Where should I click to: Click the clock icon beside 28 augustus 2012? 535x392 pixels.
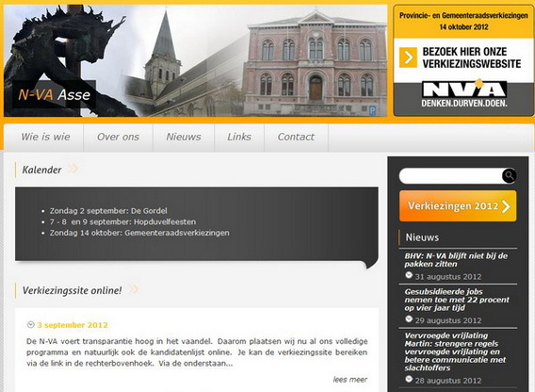click(x=409, y=379)
